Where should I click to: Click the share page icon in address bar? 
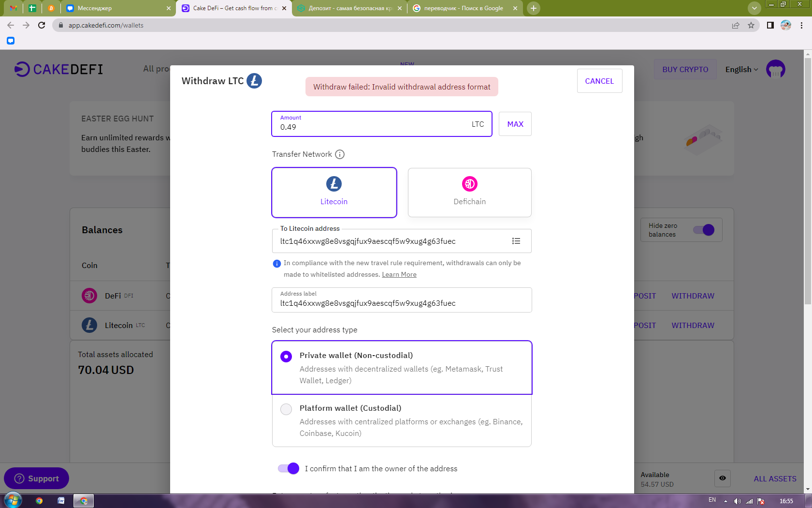[x=736, y=25]
